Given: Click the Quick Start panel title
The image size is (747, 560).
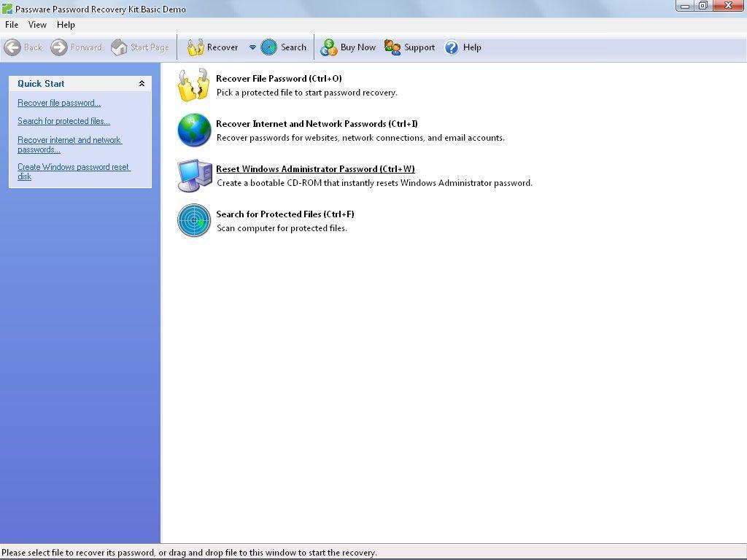Looking at the screenshot, I should click(41, 83).
